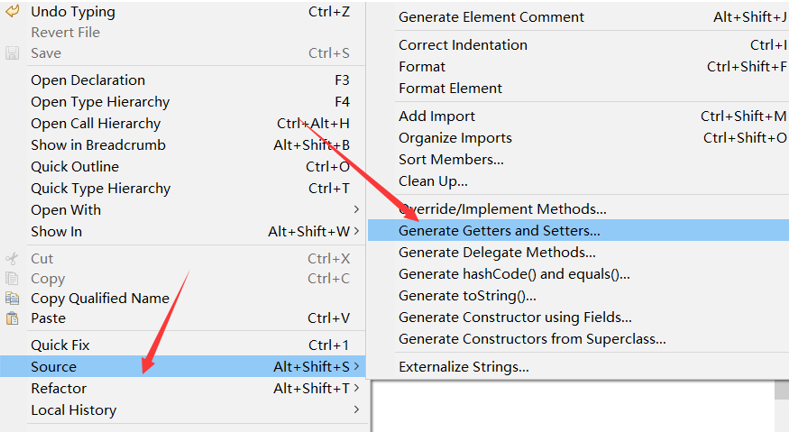Expand the Open With submenu arrow

pos(356,209)
